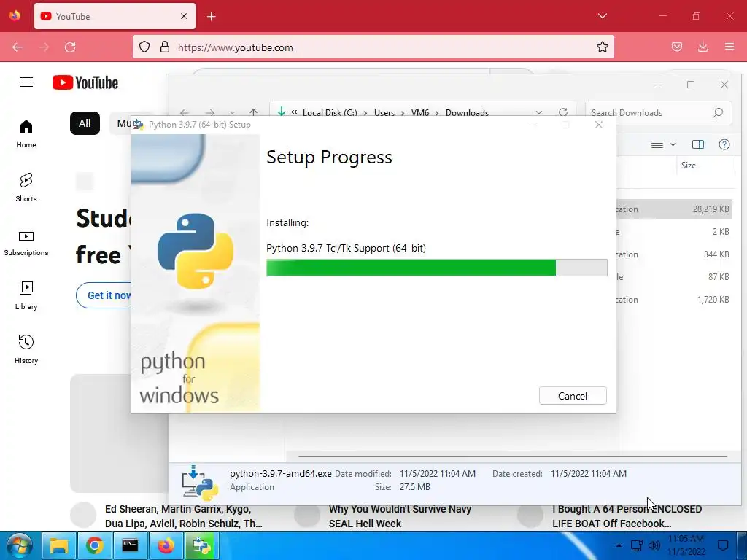
Task: Open the Firefox downloads panel
Action: [x=703, y=47]
